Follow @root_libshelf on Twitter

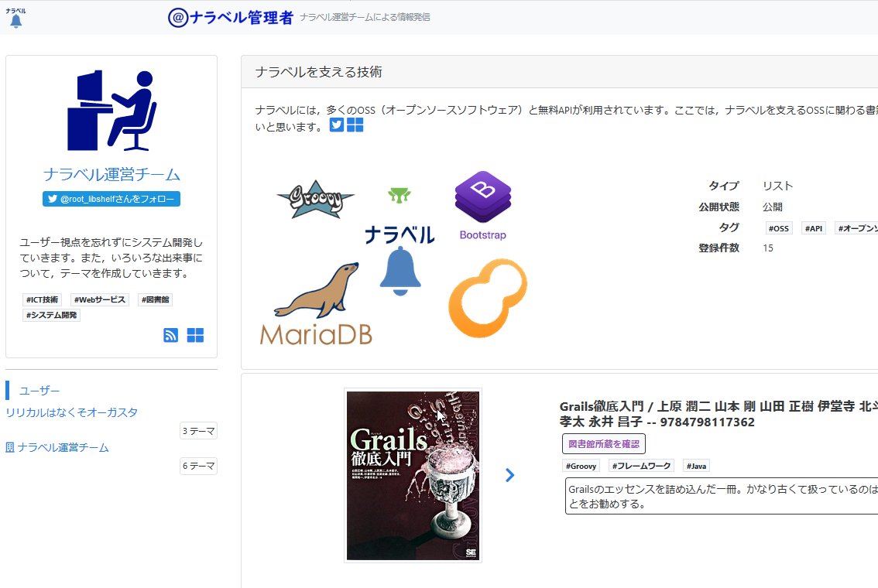111,199
